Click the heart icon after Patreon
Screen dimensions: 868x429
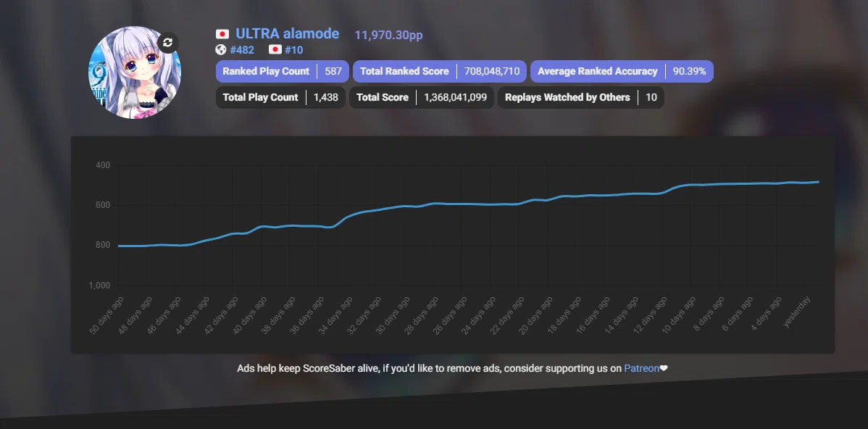pyautogui.click(x=664, y=368)
